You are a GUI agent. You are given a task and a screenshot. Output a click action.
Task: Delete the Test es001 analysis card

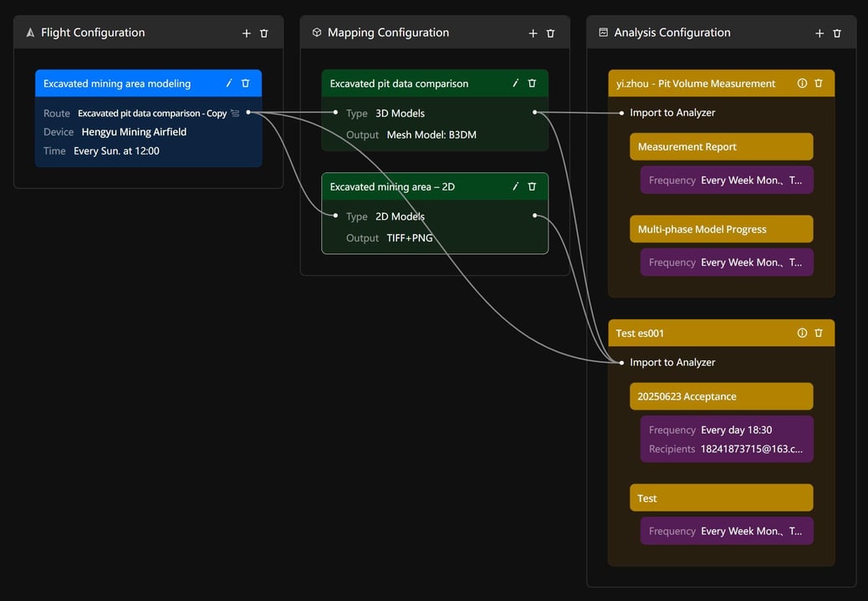[819, 334]
